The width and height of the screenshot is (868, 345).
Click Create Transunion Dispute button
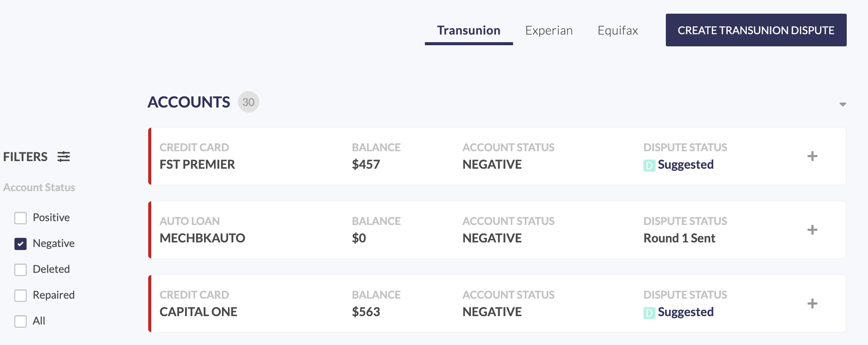756,30
